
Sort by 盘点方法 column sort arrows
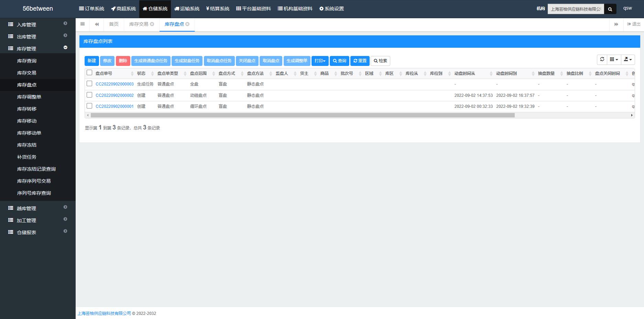click(x=271, y=73)
